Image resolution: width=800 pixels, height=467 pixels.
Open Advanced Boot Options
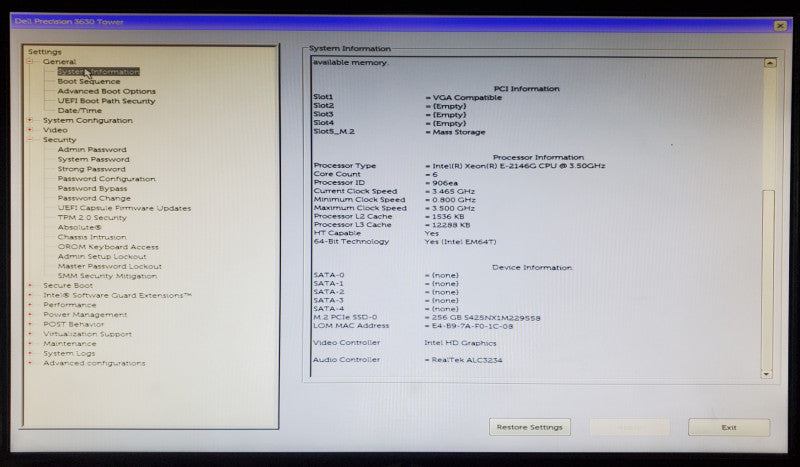click(x=107, y=91)
